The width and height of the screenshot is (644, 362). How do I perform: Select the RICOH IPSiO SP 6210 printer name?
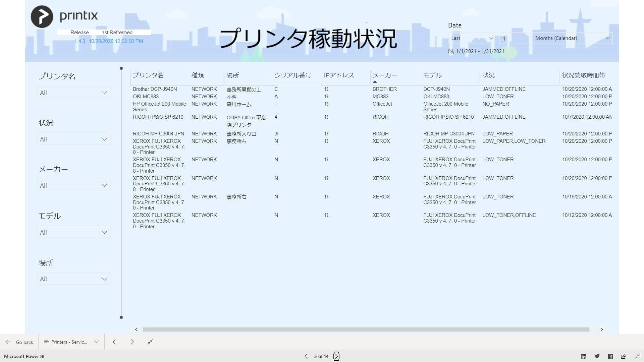(x=158, y=117)
